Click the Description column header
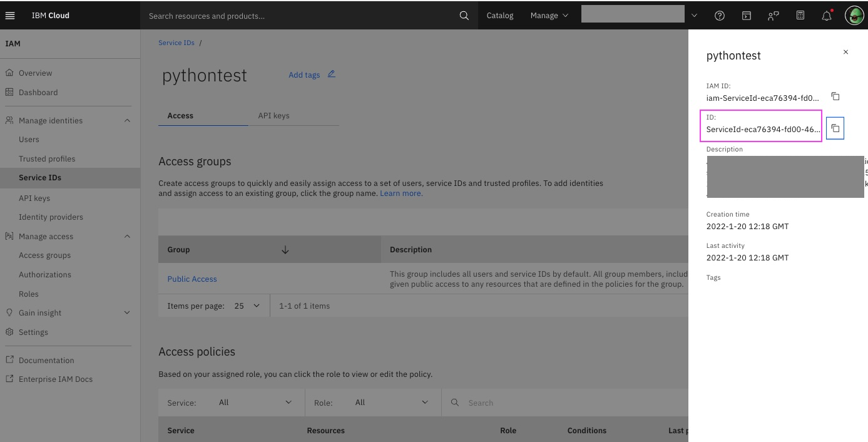868x442 pixels. 411,249
